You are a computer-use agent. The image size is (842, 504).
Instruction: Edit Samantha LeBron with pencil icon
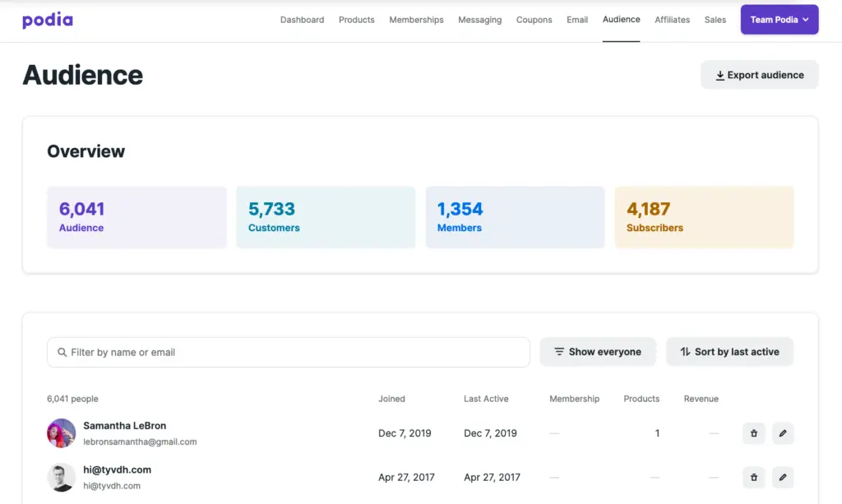[783, 433]
